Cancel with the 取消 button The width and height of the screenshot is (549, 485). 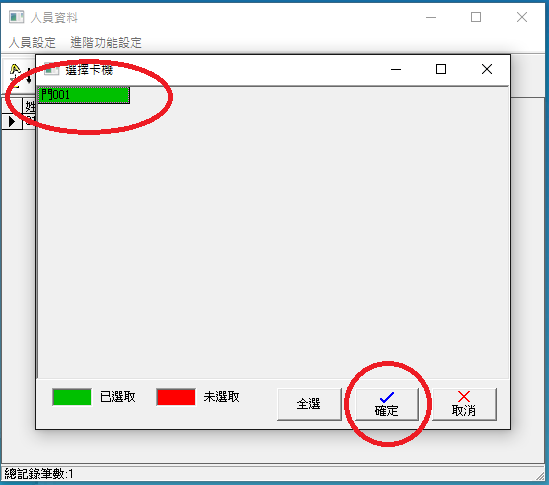pos(464,404)
